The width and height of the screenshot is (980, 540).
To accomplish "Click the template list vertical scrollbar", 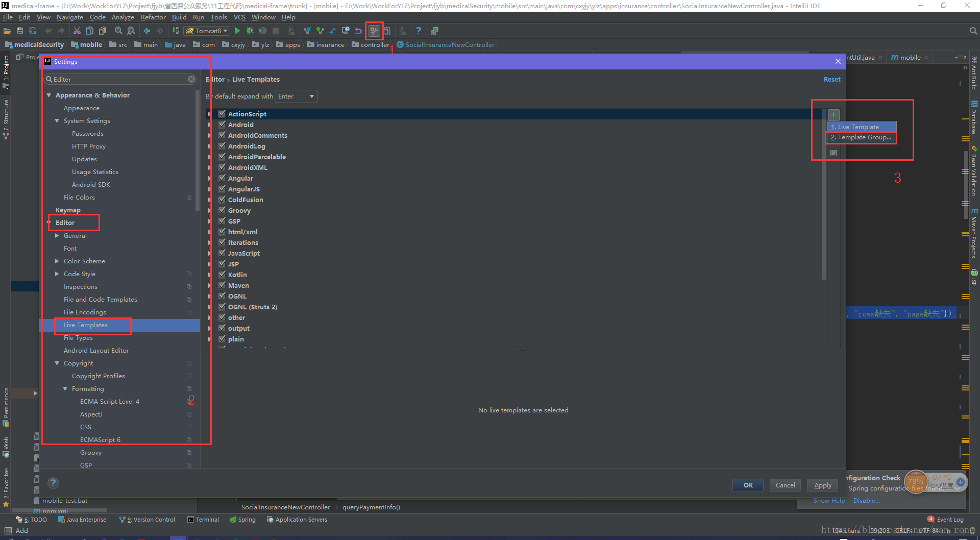I will [x=824, y=194].
